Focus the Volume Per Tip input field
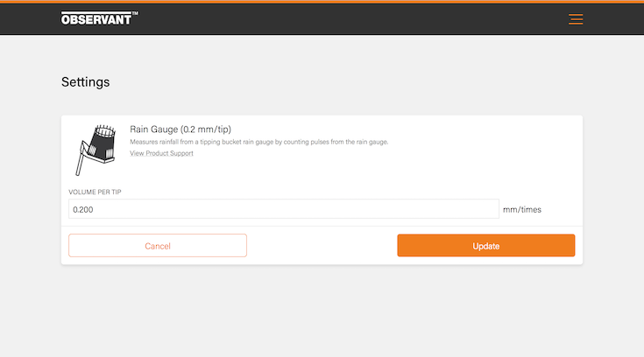Viewport: 644px width, 357px height. 284,209
